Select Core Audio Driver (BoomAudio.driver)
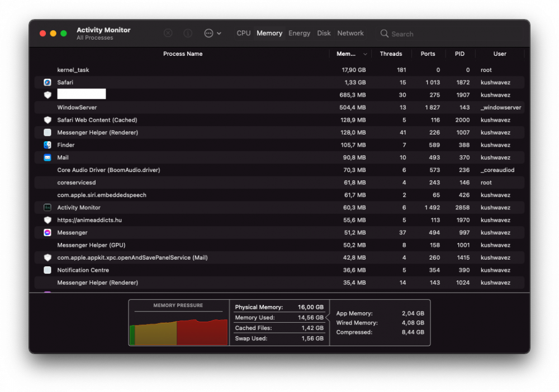The width and height of the screenshot is (559, 392). 108,170
